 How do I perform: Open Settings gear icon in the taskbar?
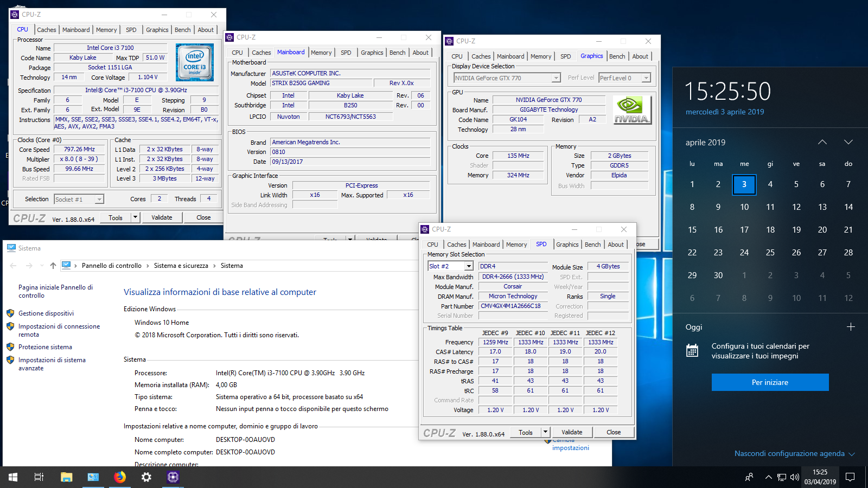coord(146,477)
